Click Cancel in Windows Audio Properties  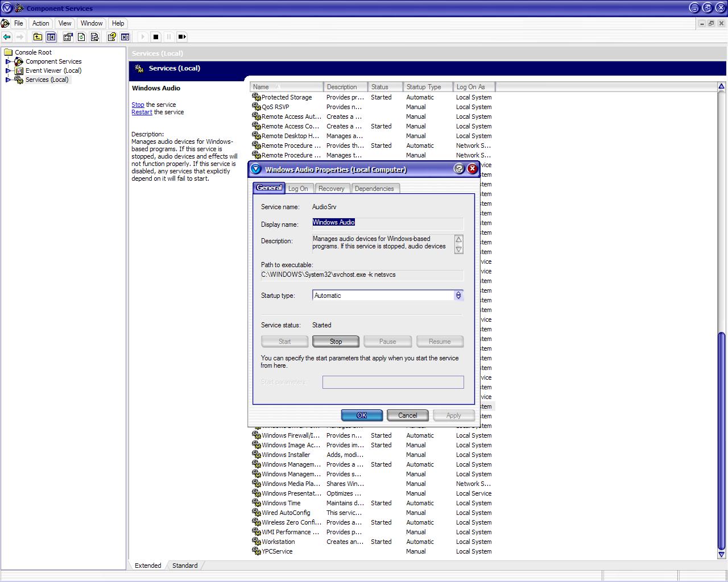click(407, 415)
